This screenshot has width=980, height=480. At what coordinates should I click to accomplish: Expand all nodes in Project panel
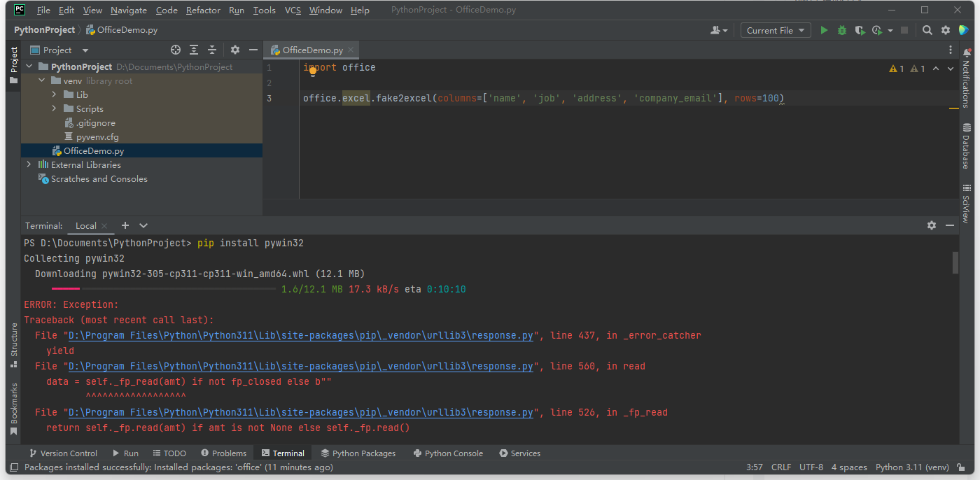point(194,50)
